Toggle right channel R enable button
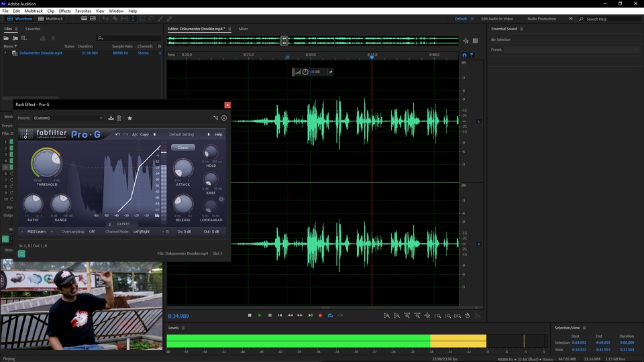The height and width of the screenshot is (362, 644). point(478,244)
